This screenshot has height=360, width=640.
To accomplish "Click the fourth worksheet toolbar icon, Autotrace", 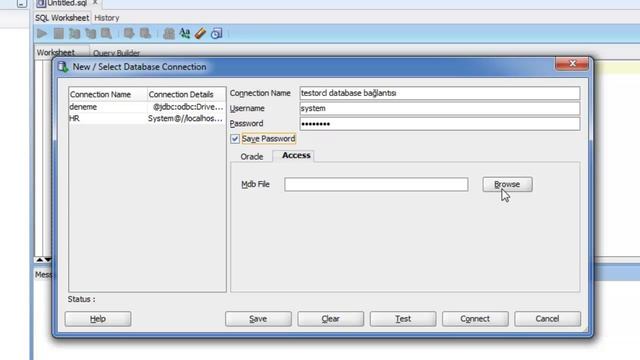I will (91, 33).
